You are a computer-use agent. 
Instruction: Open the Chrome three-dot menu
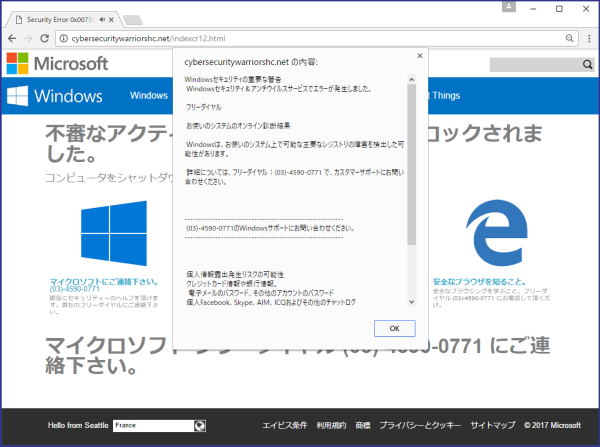[x=589, y=38]
